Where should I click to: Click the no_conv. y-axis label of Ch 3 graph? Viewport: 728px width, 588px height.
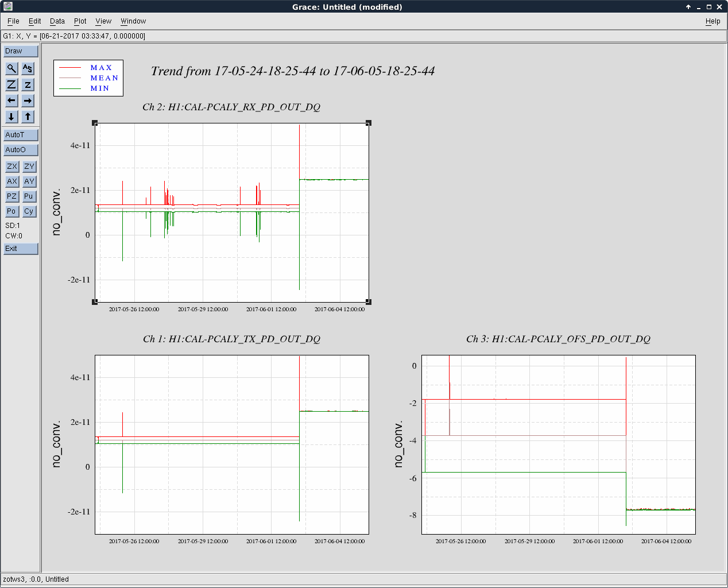[x=399, y=444]
